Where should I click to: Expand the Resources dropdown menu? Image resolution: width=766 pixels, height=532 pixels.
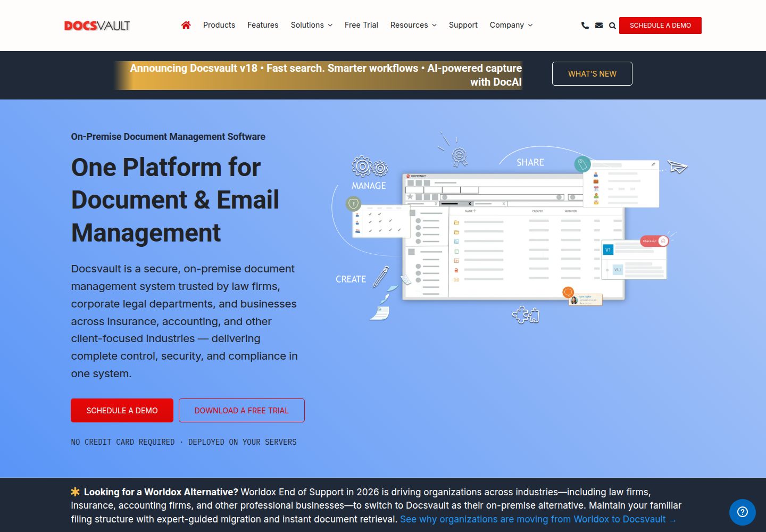pos(413,25)
